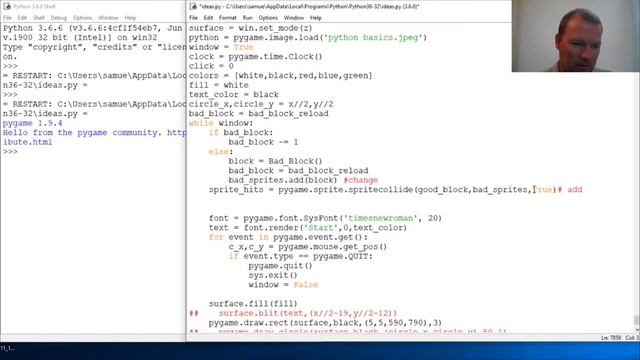Click the 'ibute.html' link text in Shell
Viewport: 640px width, 360px height.
[x=27, y=142]
